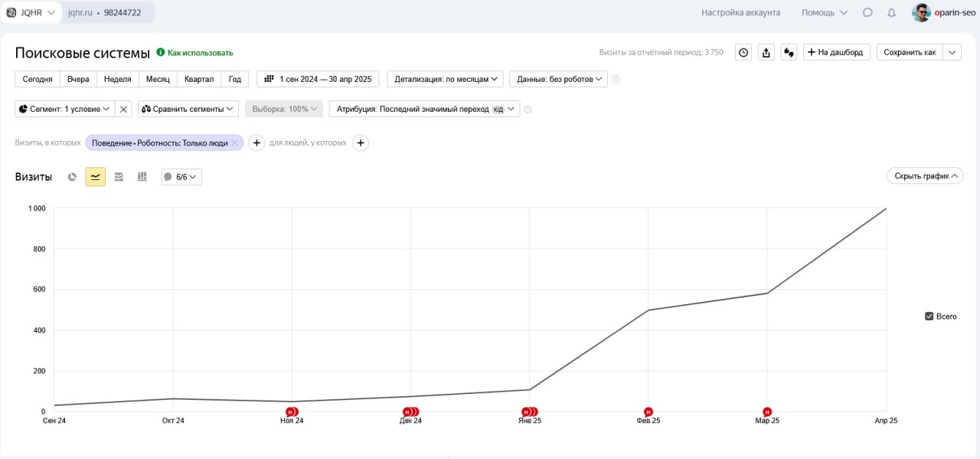
Task: Click the export share icon
Action: tap(766, 52)
